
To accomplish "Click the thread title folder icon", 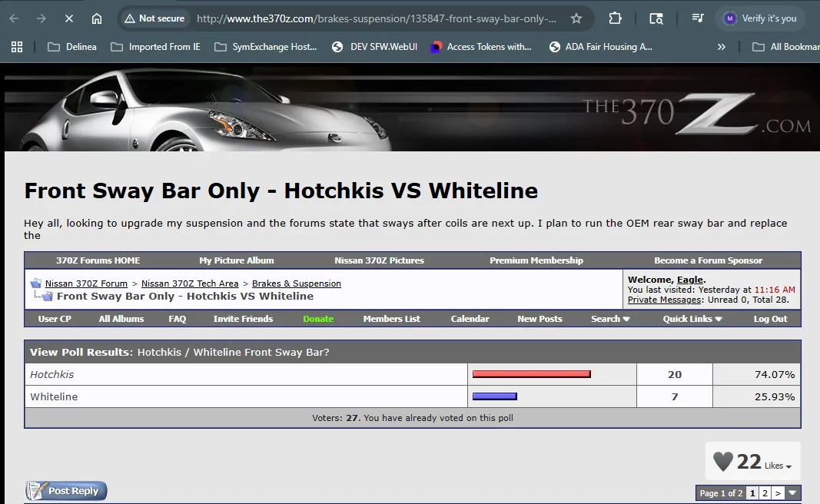I will coord(48,297).
